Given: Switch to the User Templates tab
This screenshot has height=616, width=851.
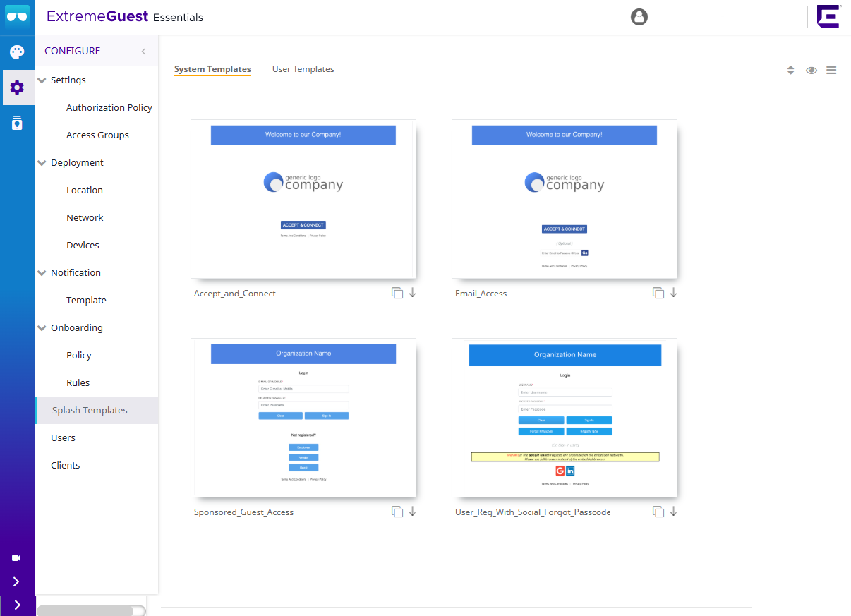Looking at the screenshot, I should point(303,68).
